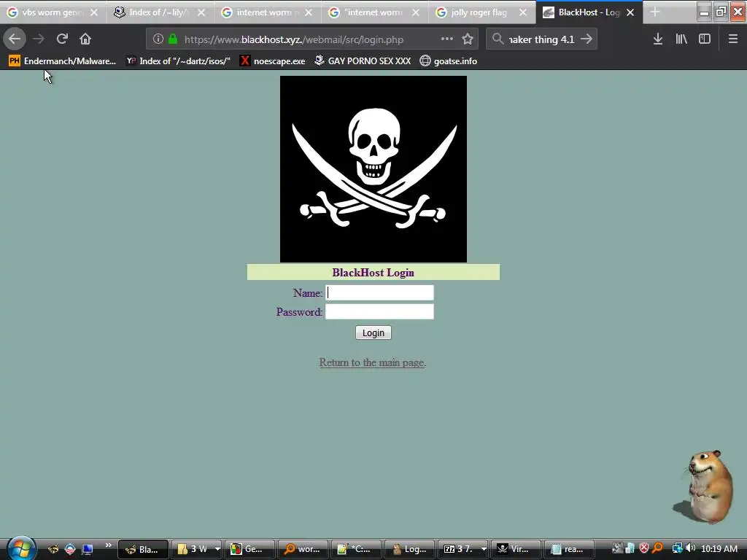The height and width of the screenshot is (560, 747).
Task: Open '3 W' grouped taskbar button
Action: [193, 549]
